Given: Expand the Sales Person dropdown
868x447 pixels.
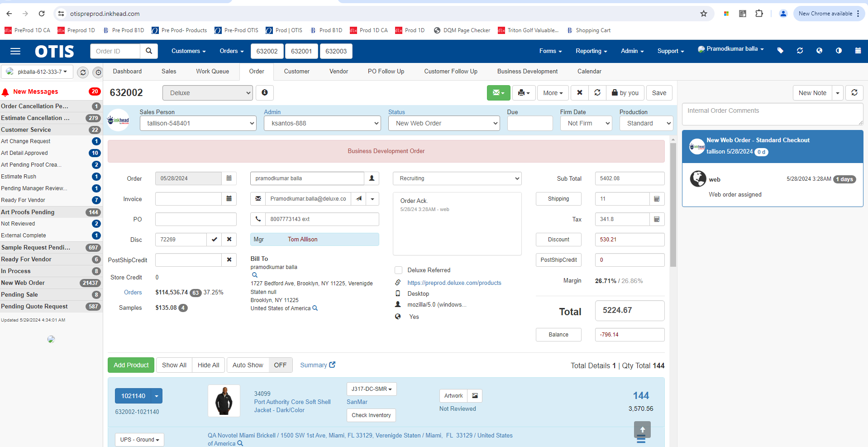Looking at the screenshot, I should point(198,123).
